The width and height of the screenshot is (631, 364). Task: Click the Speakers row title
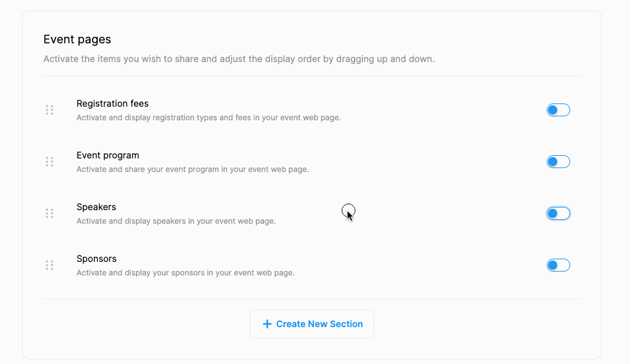tap(96, 207)
